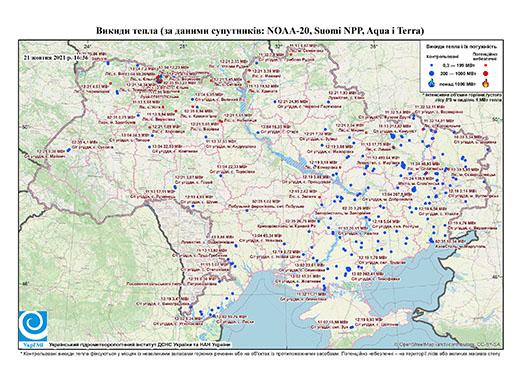Image resolution: width=520 pixels, height=368 pixels.
Task: Click the UkrGMI spiral logo
Action: coord(33,327)
